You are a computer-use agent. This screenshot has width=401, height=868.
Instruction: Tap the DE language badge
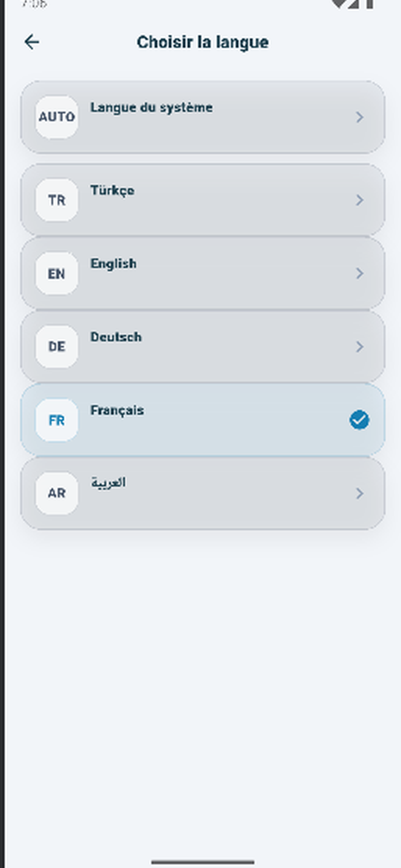pos(57,347)
